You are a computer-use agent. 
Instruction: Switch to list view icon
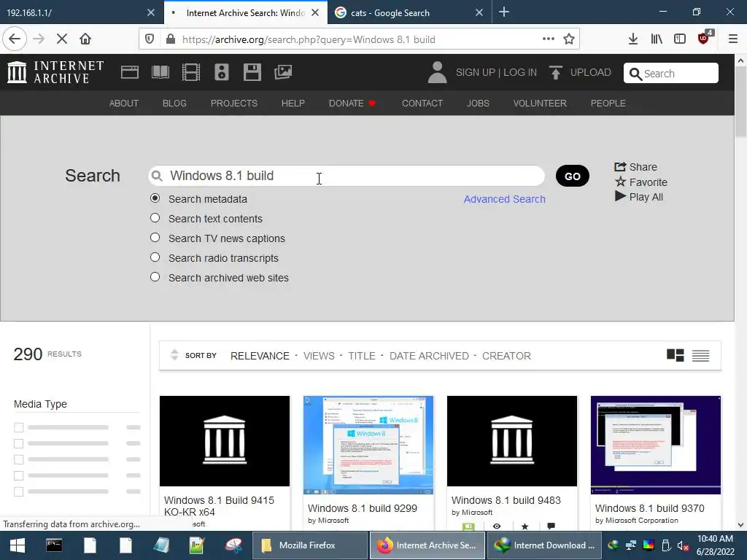(700, 355)
